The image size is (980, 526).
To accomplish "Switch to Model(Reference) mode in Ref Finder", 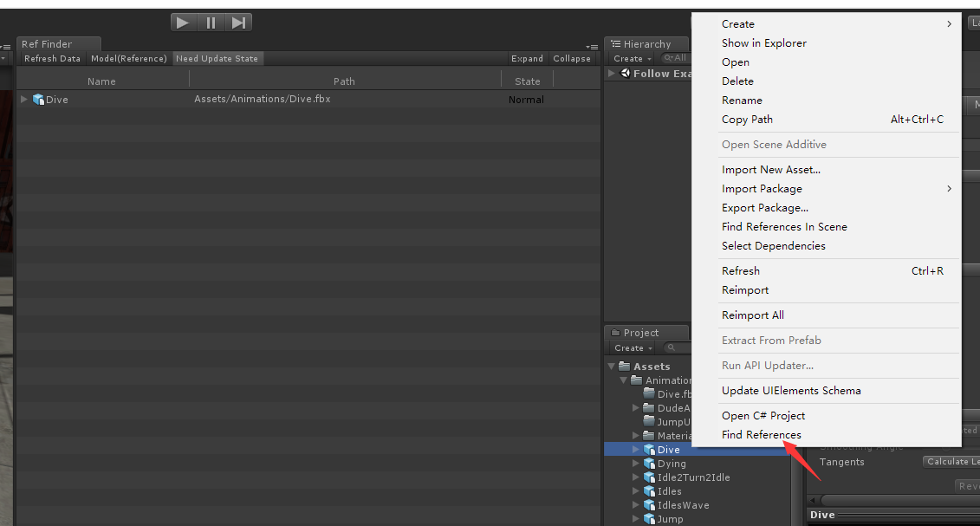I will [x=128, y=58].
